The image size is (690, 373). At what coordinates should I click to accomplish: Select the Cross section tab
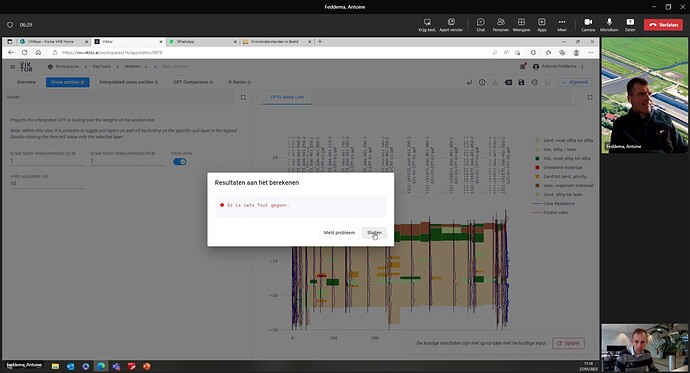click(68, 82)
